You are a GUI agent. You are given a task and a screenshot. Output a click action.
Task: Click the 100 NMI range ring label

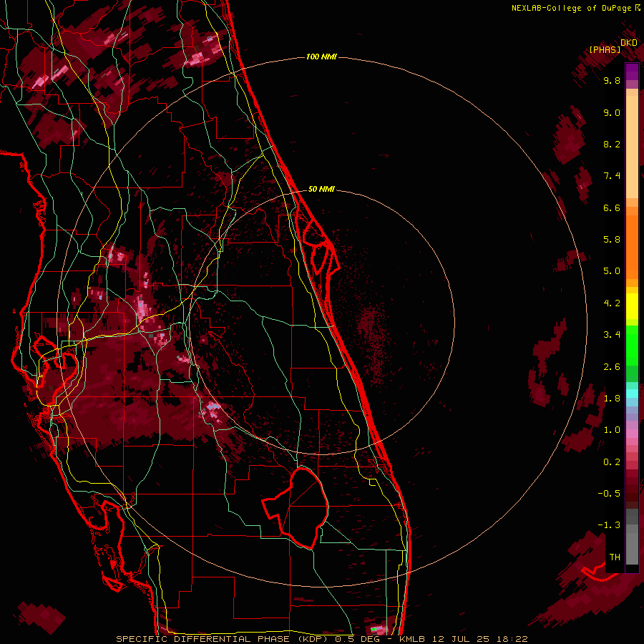(x=321, y=57)
